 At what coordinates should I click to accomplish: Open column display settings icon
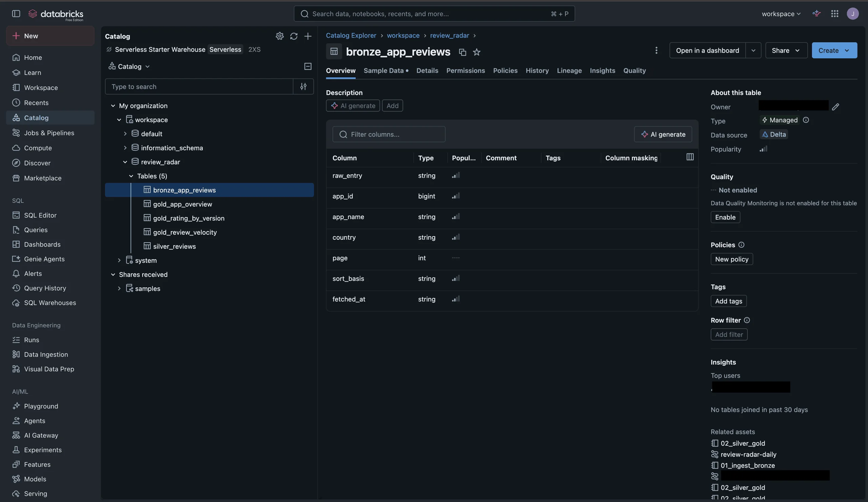690,157
